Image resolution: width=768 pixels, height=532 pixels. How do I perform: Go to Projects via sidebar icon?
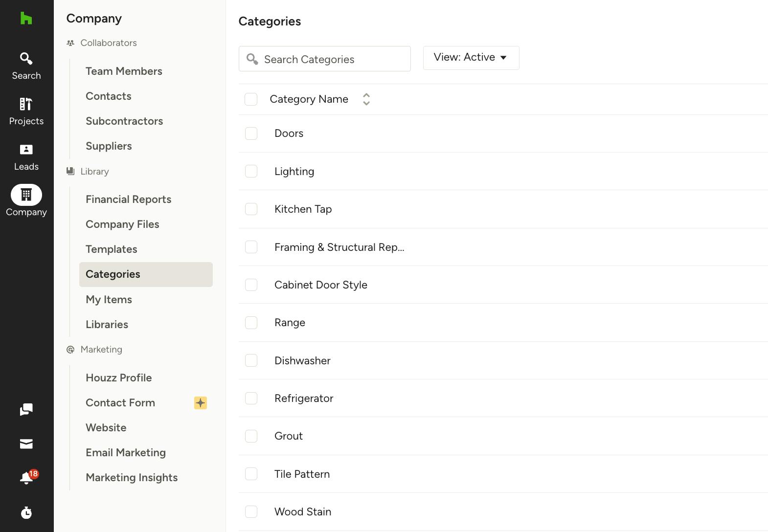tap(26, 111)
